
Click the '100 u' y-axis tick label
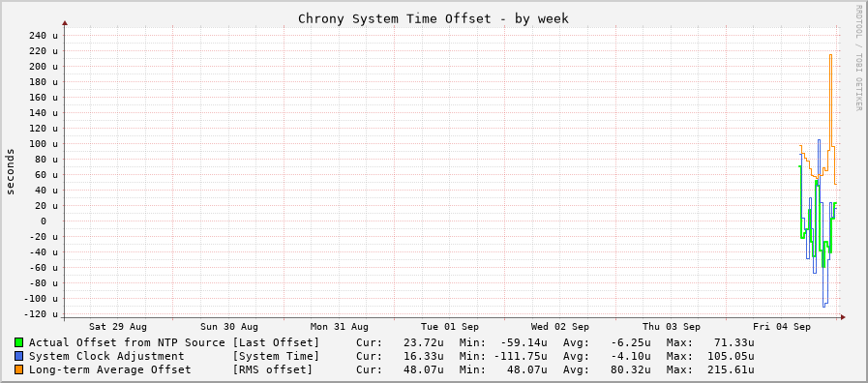point(43,144)
